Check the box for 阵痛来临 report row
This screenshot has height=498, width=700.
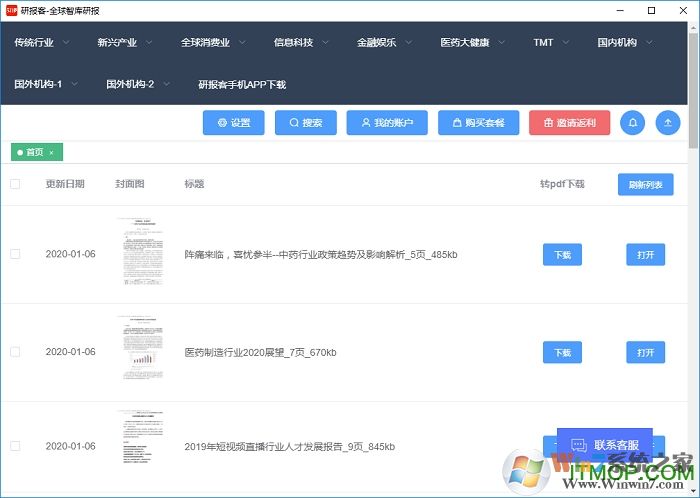coord(15,254)
